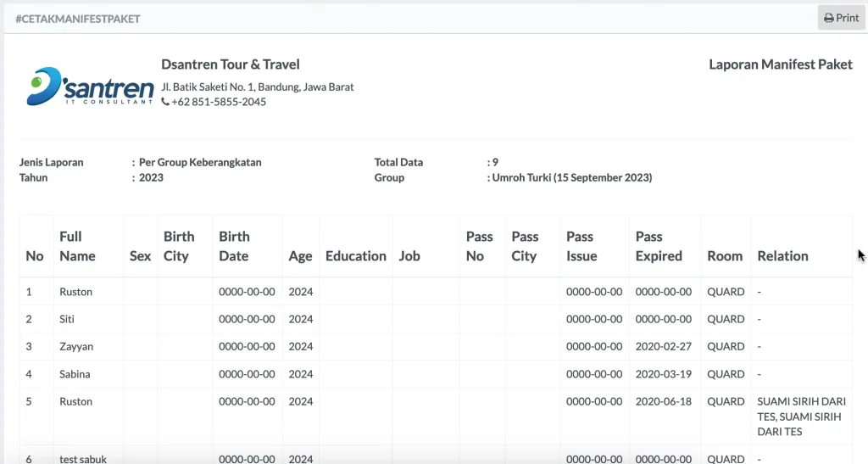Click the #CETAKMANIFESTPAKET panel title
Screen dimensions: 868x464
pyautogui.click(x=78, y=19)
